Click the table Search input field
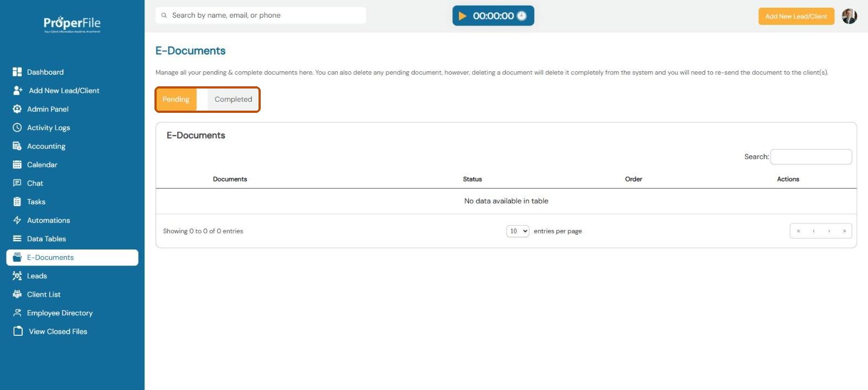The height and width of the screenshot is (390, 868). coord(811,157)
